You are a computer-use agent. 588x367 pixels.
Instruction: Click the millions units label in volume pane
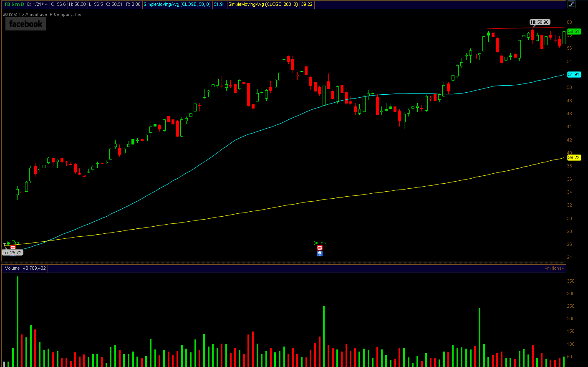[x=554, y=268]
